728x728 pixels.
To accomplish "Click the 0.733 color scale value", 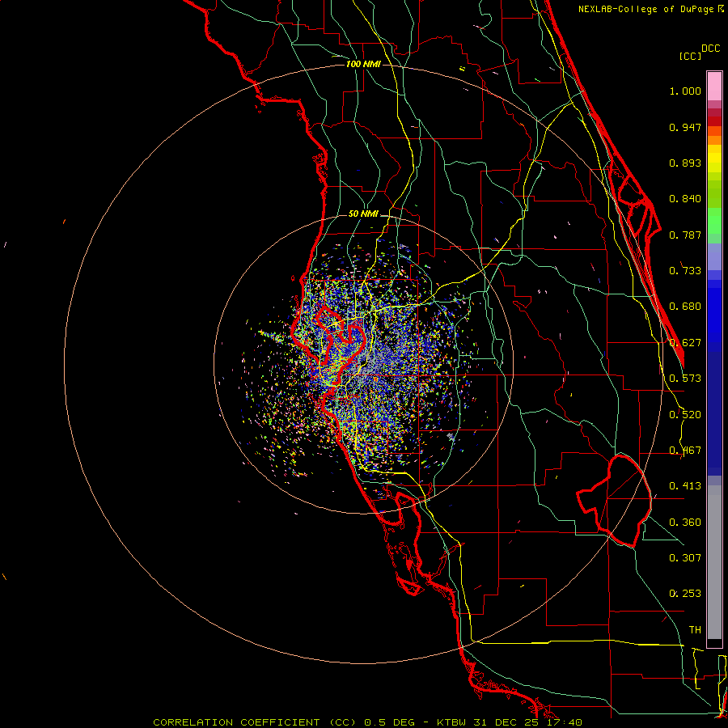I will (x=685, y=271).
